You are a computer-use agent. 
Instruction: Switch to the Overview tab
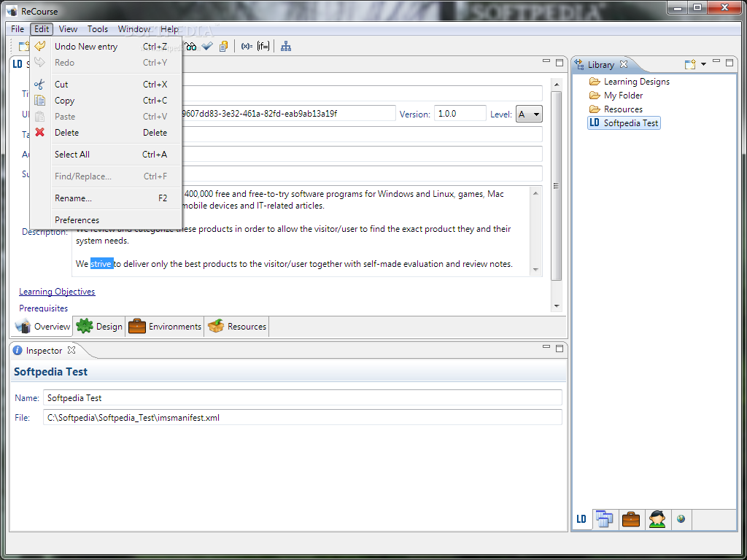tap(42, 327)
